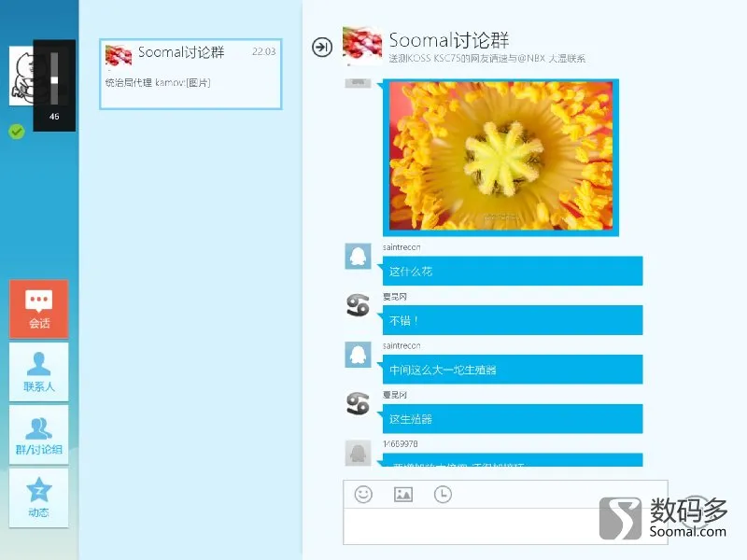Viewport: 747px width, 560px height.
Task: Click saintreccn's avatar beside 这什么花
Action: (x=358, y=256)
